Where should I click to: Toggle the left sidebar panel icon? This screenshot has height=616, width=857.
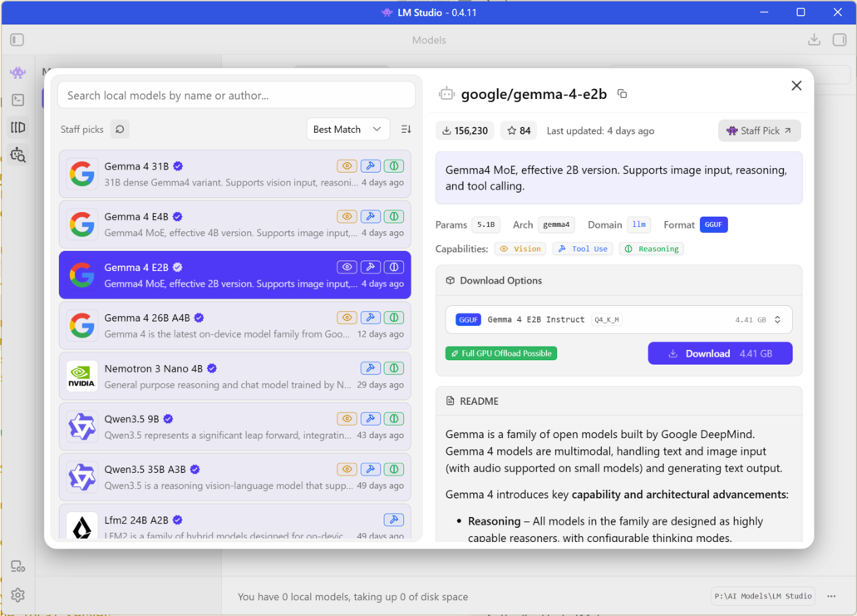(x=17, y=40)
